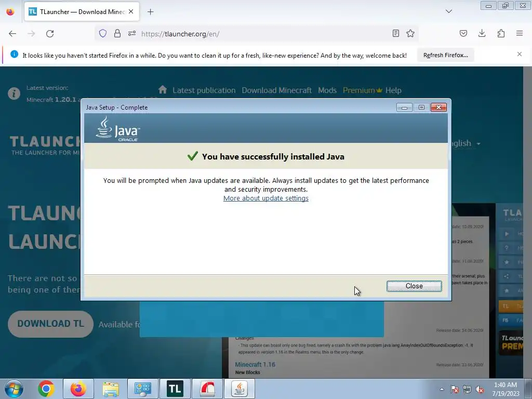Open tracking protection shield icon
The height and width of the screenshot is (399, 532).
point(103,34)
